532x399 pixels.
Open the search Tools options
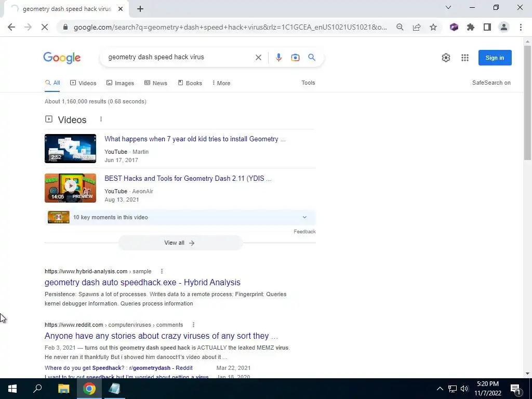[x=308, y=83]
